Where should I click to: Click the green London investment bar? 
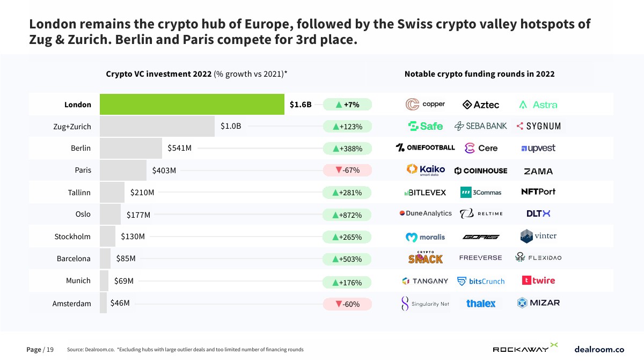point(192,105)
